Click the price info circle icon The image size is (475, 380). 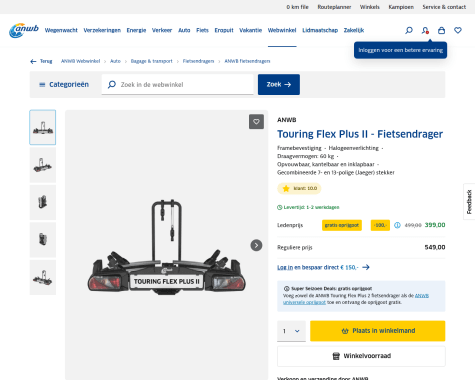coord(397,225)
